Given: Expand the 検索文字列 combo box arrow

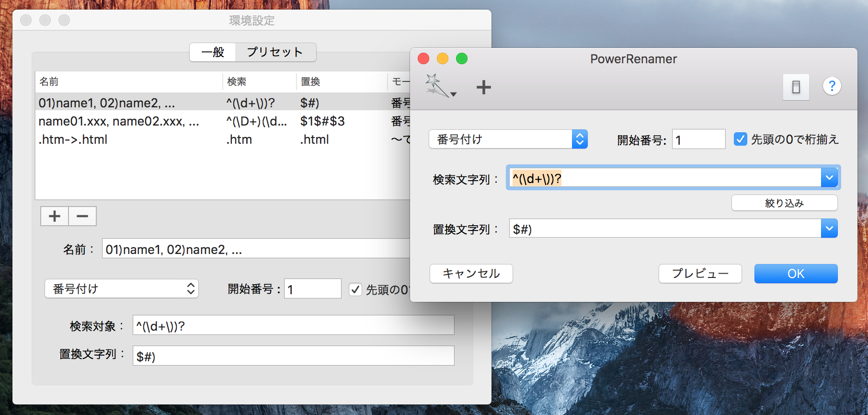Looking at the screenshot, I should 829,178.
